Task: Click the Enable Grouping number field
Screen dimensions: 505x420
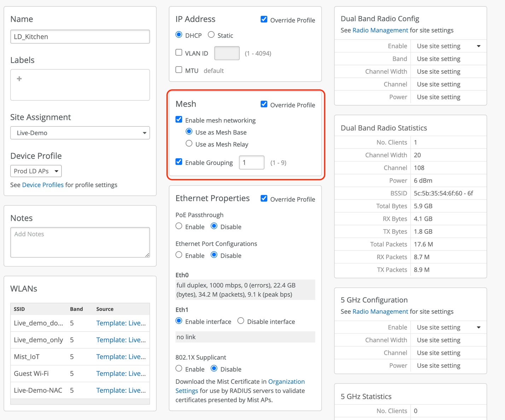Action: [x=251, y=162]
